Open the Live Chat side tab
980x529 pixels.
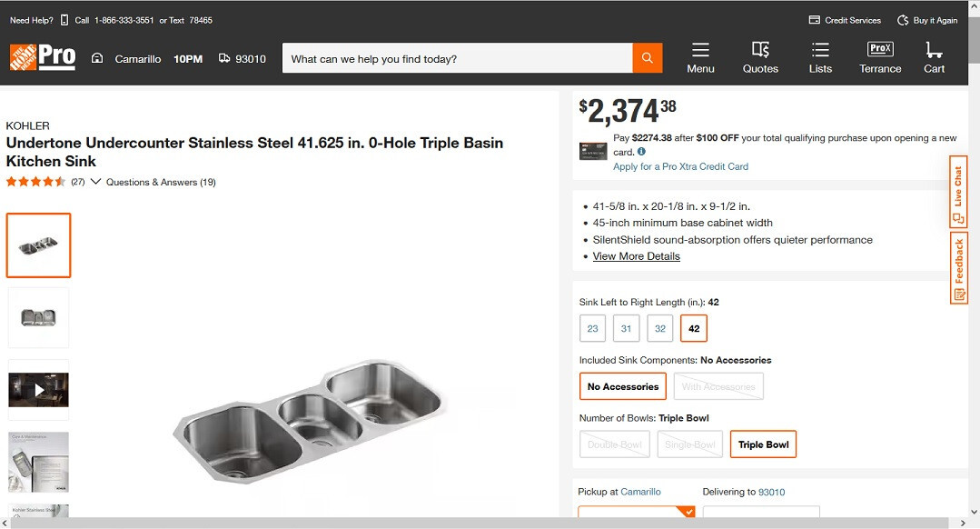tap(958, 191)
